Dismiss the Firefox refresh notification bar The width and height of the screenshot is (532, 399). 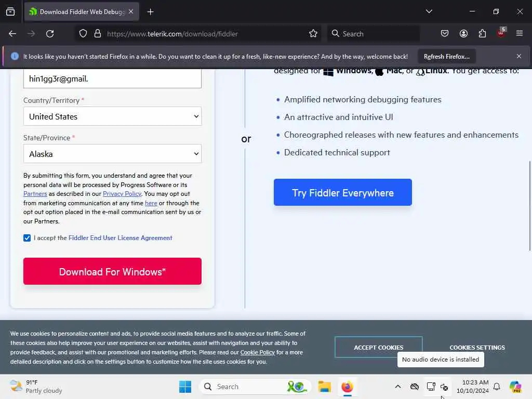pos(519,56)
